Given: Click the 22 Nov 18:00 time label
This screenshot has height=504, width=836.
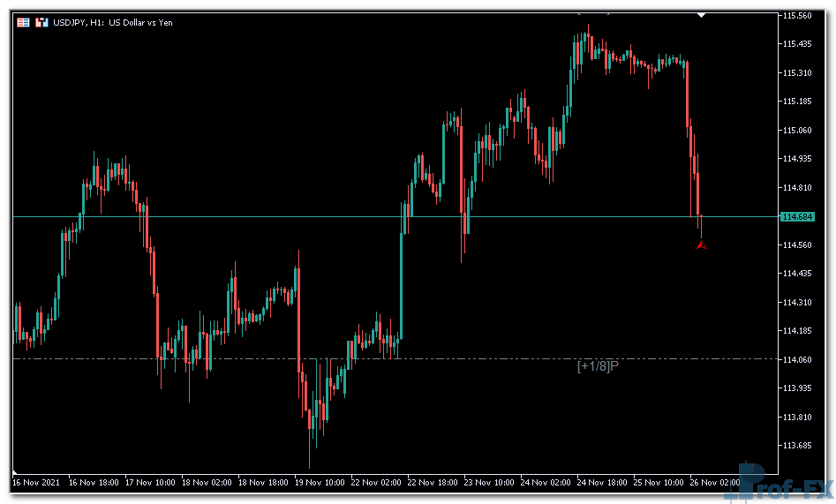Looking at the screenshot, I should coord(432,483).
